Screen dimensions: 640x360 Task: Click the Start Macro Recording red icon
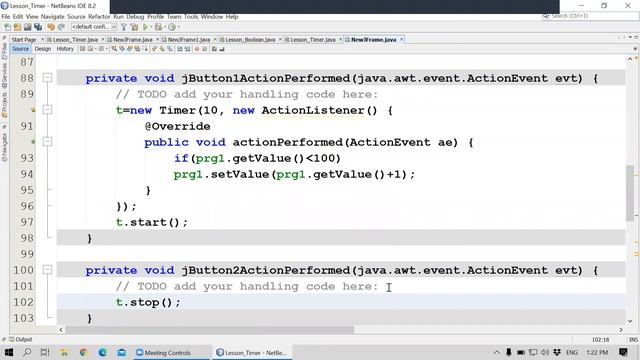(x=197, y=49)
